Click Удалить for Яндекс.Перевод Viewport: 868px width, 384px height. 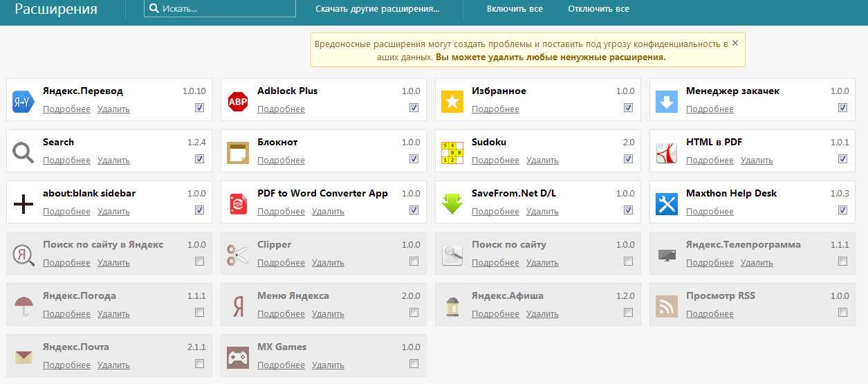(x=113, y=109)
